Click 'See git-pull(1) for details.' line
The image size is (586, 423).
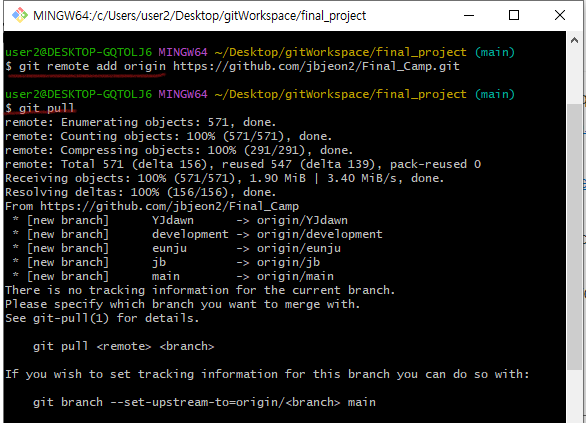(102, 318)
